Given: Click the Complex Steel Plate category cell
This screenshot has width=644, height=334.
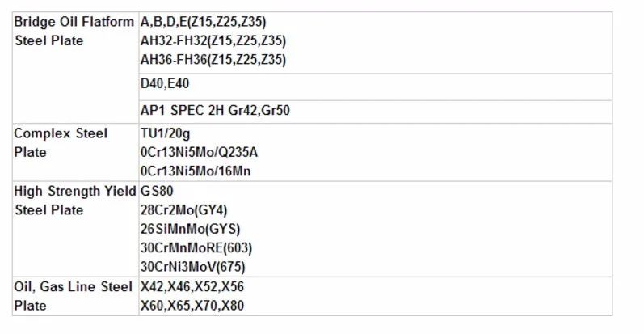Looking at the screenshot, I should coord(76,152).
